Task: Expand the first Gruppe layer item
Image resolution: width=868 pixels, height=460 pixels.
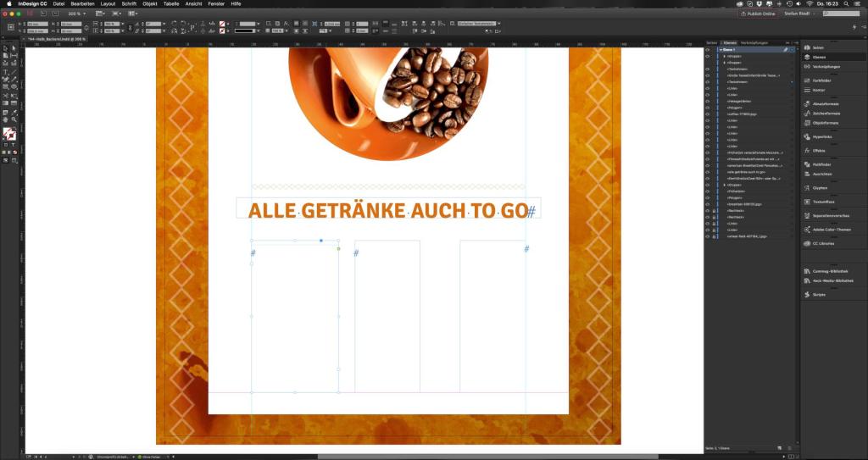Action: (x=725, y=57)
